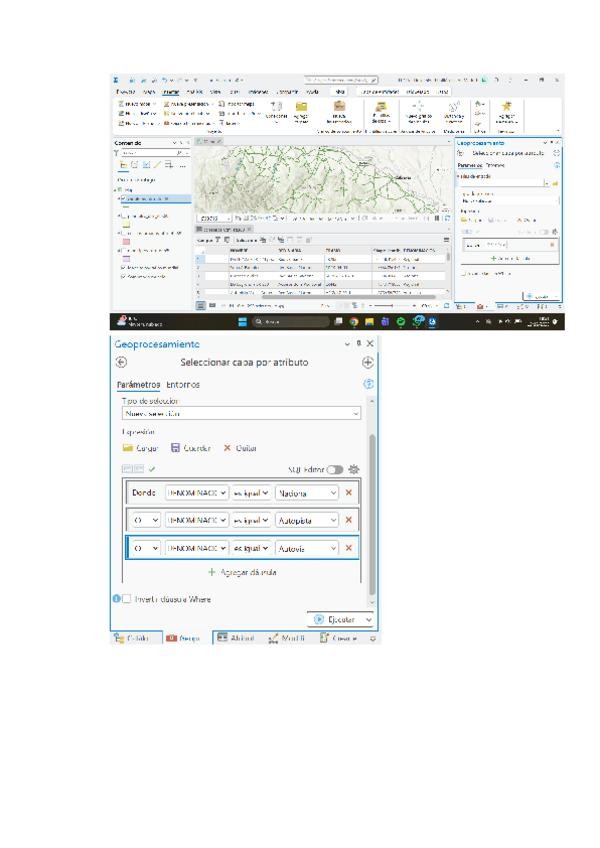The height and width of the screenshot is (848, 600).
Task: Toggle the SQL Editor switch in the enlarged panel
Action: pos(335,469)
